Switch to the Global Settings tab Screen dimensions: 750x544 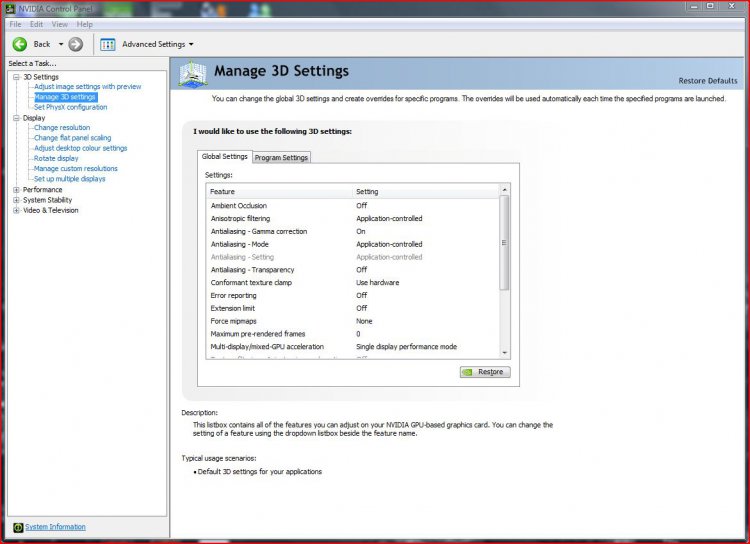pyautogui.click(x=224, y=156)
